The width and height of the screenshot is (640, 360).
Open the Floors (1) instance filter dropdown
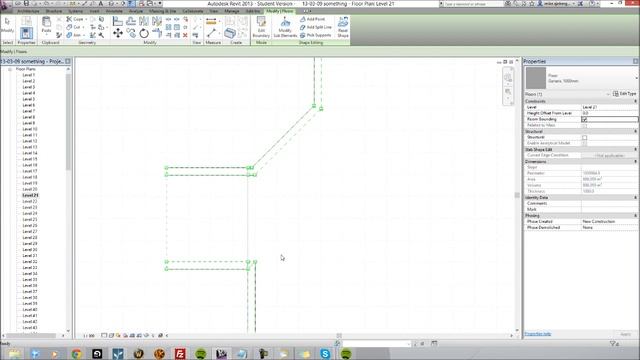608,94
